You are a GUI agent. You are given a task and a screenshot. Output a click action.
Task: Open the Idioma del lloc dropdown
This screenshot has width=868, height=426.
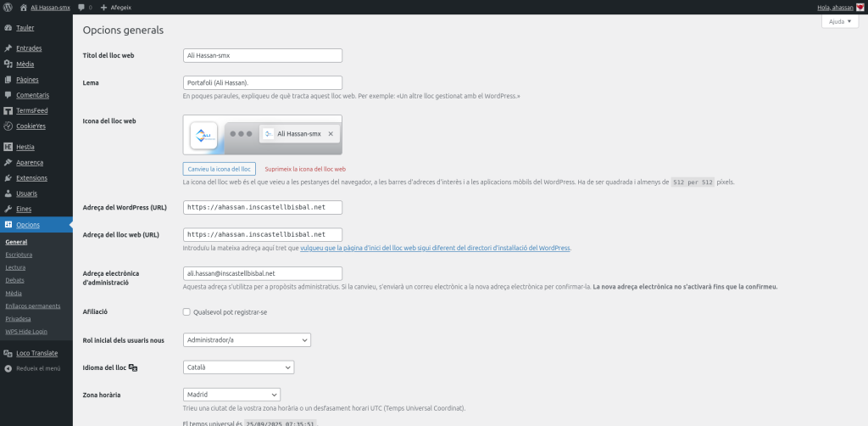pos(238,367)
